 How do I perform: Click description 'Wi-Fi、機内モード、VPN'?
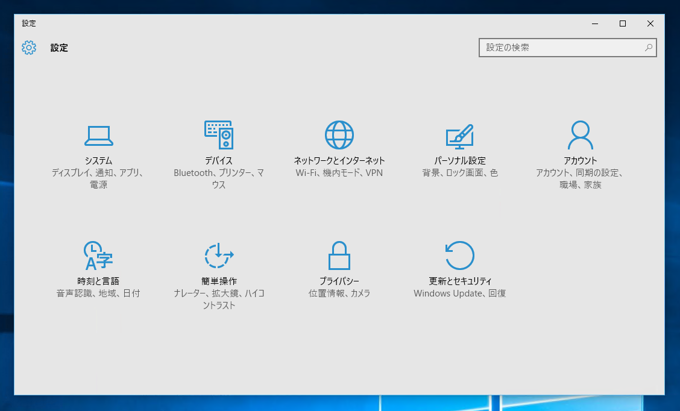(x=339, y=173)
